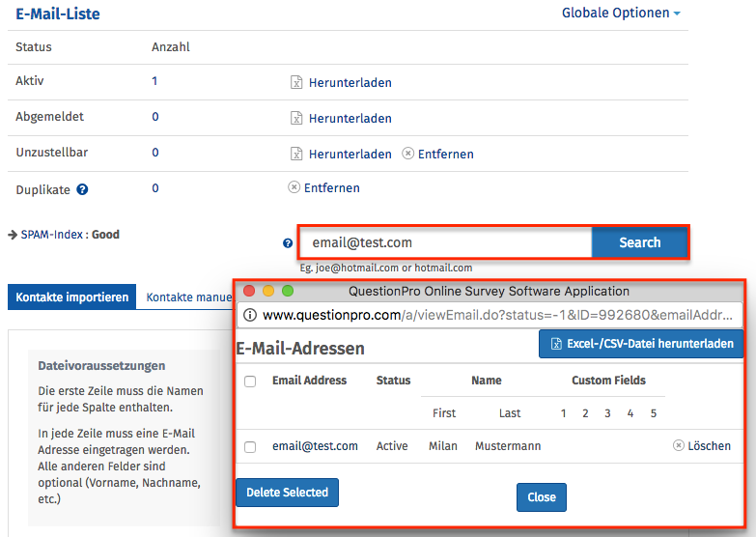Click the Unzustellbar row Herunterladen link

pyautogui.click(x=350, y=155)
